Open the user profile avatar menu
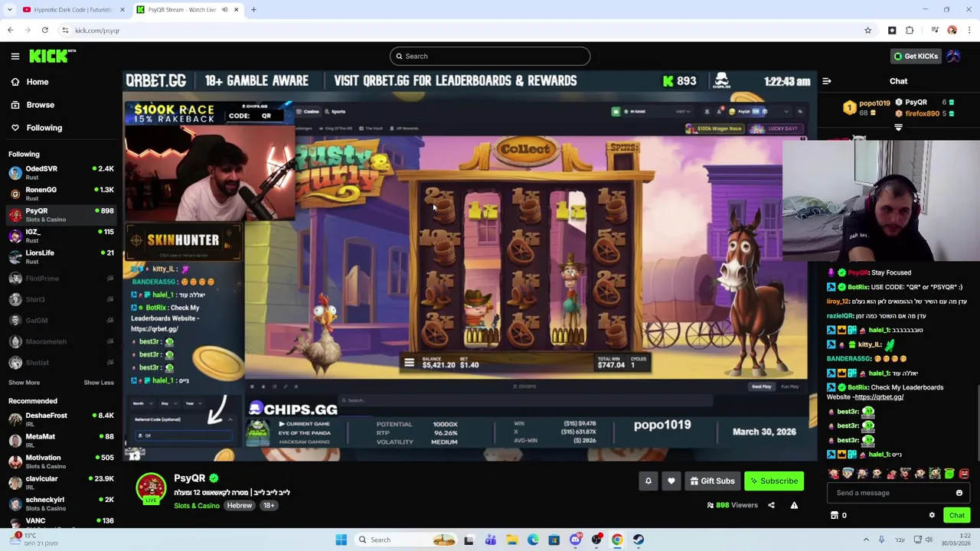 point(954,56)
